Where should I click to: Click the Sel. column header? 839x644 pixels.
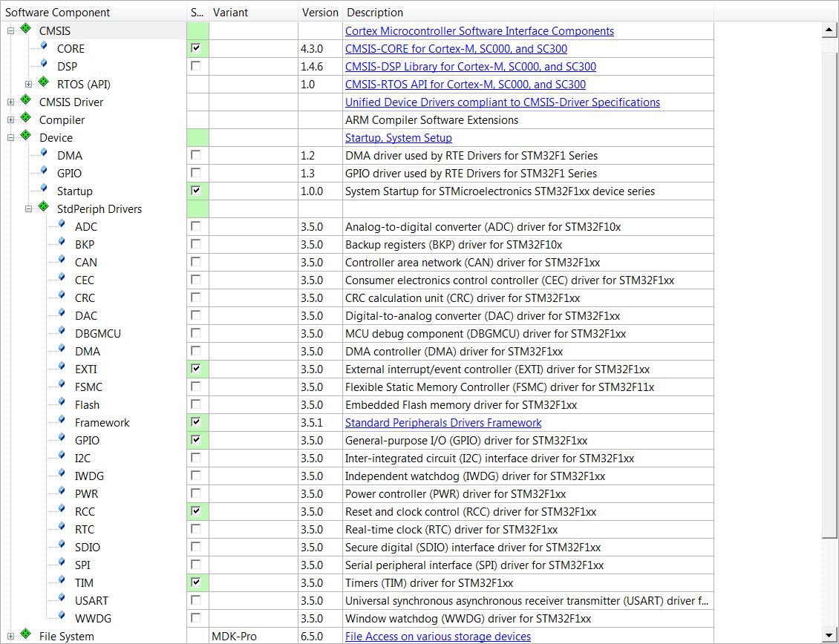pos(198,13)
